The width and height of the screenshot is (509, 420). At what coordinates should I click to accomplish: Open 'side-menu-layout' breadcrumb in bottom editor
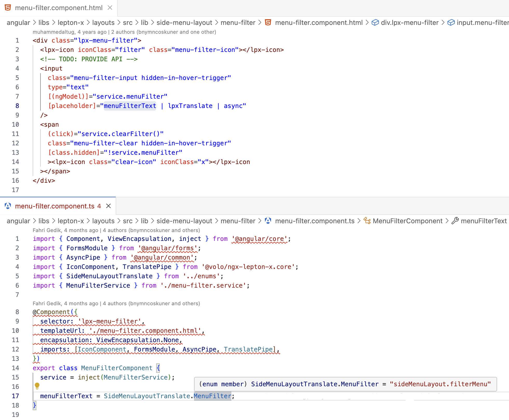coord(184,221)
